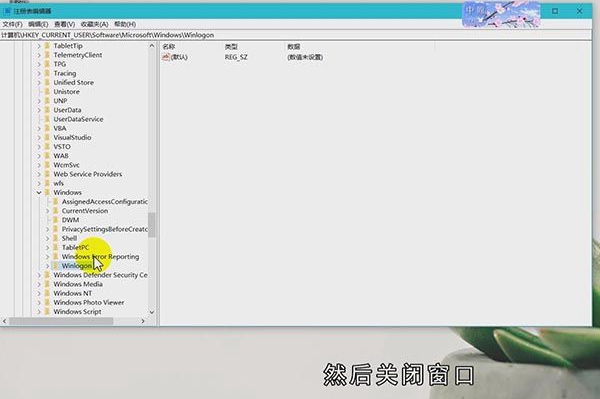Expand the TabletTip key
Viewport: 600px width, 399px height.
(x=39, y=46)
